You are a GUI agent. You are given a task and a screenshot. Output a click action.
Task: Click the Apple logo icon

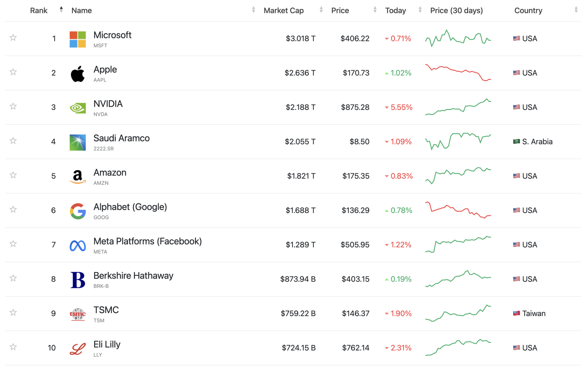click(x=77, y=74)
